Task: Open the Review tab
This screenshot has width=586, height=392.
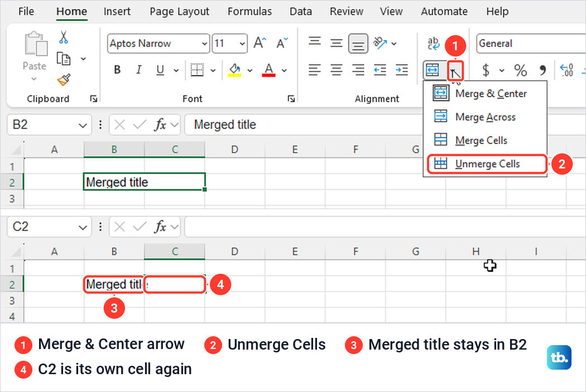Action: click(347, 11)
